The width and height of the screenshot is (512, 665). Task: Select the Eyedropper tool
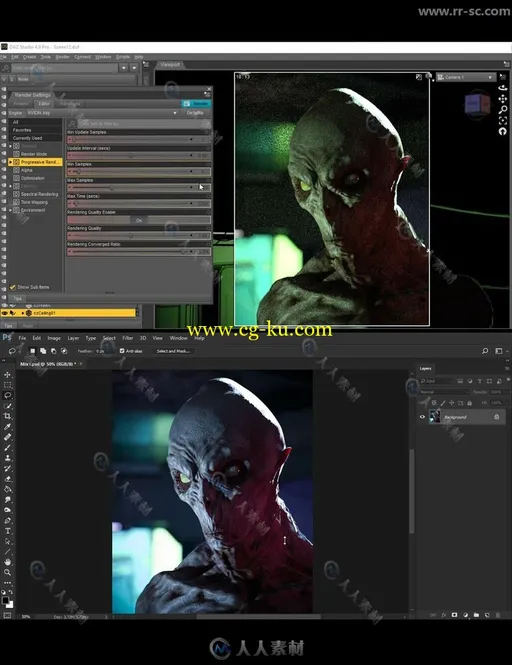tap(7, 427)
